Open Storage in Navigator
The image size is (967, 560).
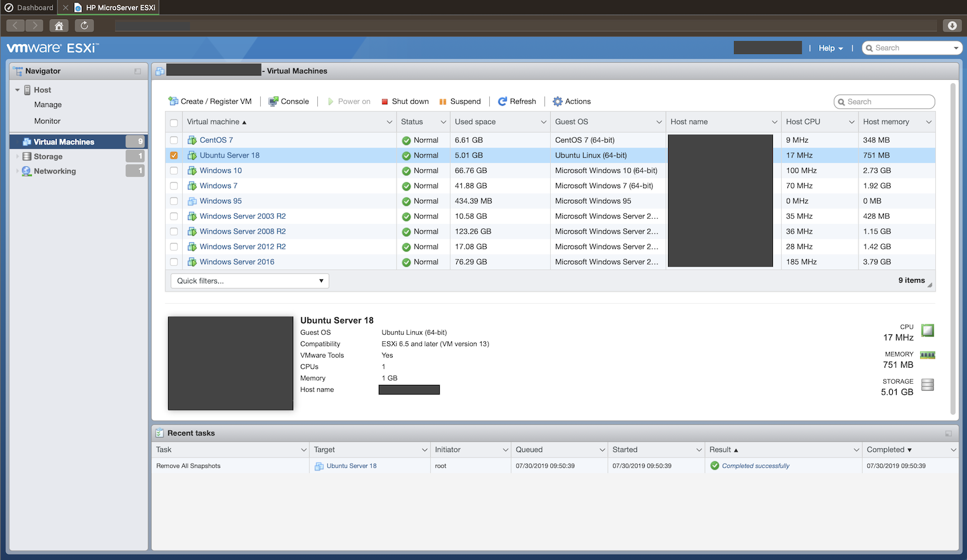[48, 157]
